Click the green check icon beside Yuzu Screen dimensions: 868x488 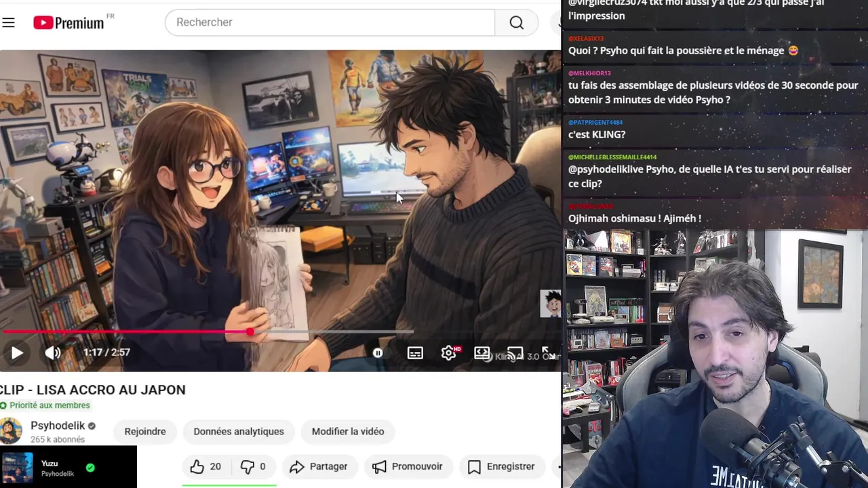[90, 468]
